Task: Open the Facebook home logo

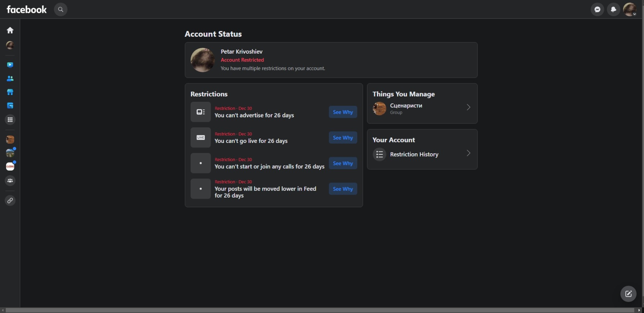Action: [27, 9]
